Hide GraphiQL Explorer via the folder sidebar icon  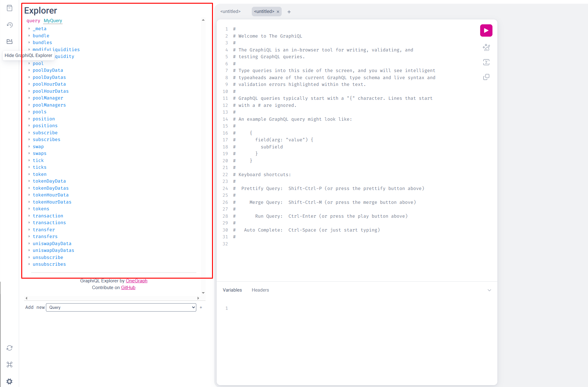pyautogui.click(x=10, y=42)
